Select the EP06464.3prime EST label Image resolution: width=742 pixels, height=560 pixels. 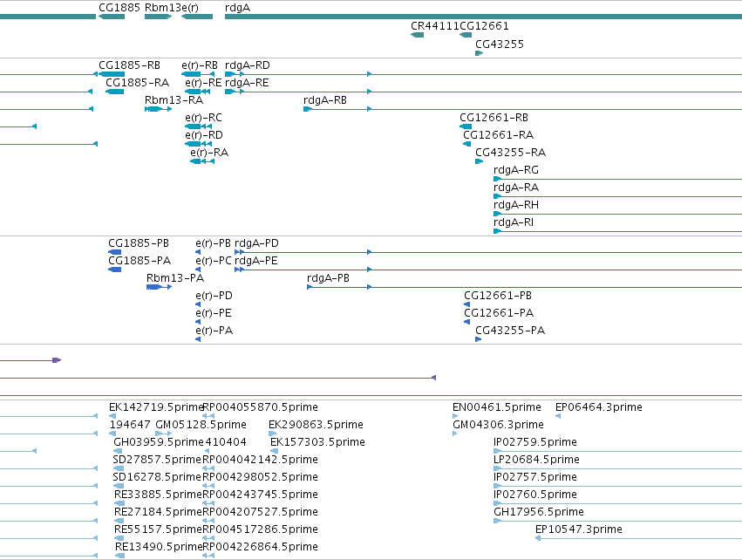pos(599,407)
